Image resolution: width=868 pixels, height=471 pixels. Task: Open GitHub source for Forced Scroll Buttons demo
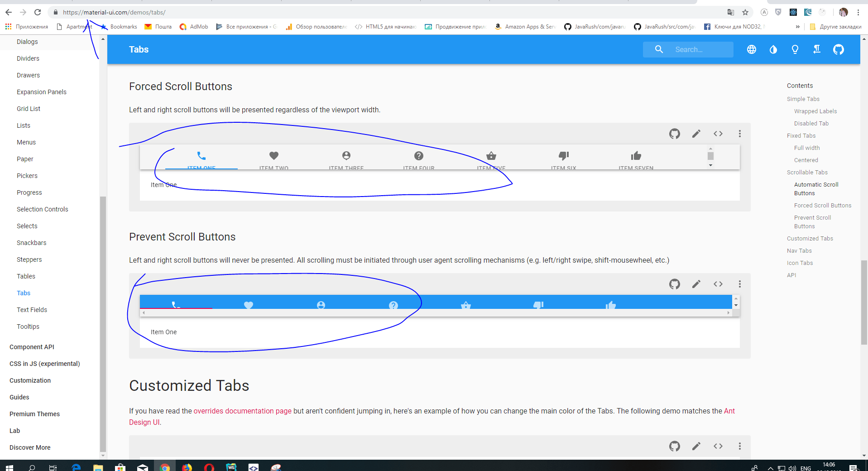674,134
